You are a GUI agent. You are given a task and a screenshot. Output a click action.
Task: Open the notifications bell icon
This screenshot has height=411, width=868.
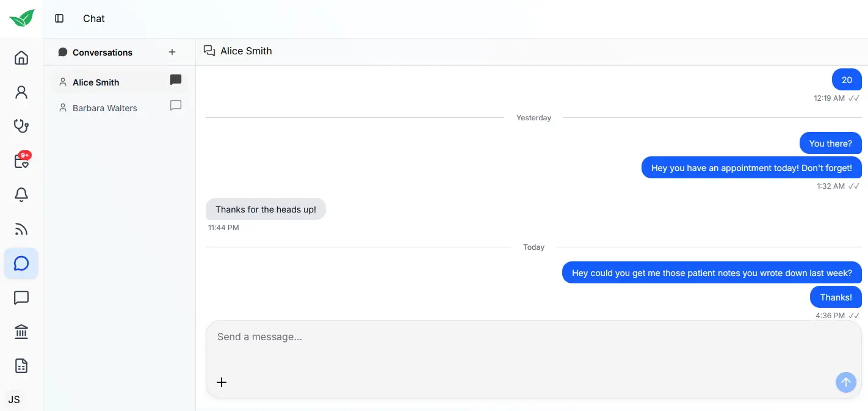coord(21,194)
